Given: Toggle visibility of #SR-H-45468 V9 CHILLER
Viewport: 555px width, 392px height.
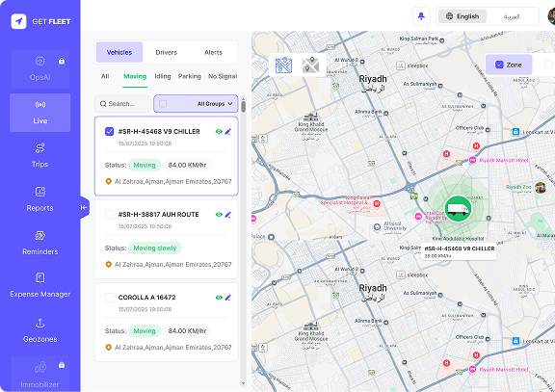Looking at the screenshot, I should [x=219, y=132].
